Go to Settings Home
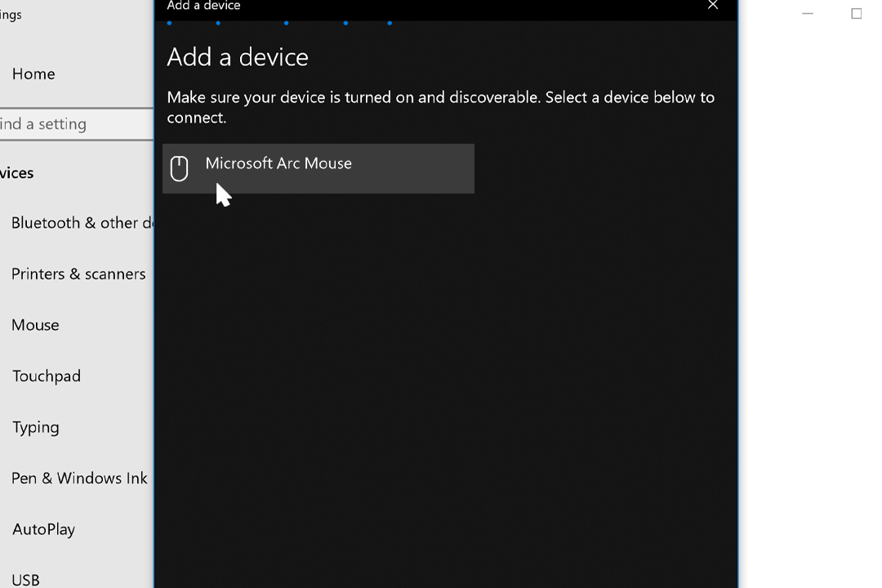 click(33, 73)
